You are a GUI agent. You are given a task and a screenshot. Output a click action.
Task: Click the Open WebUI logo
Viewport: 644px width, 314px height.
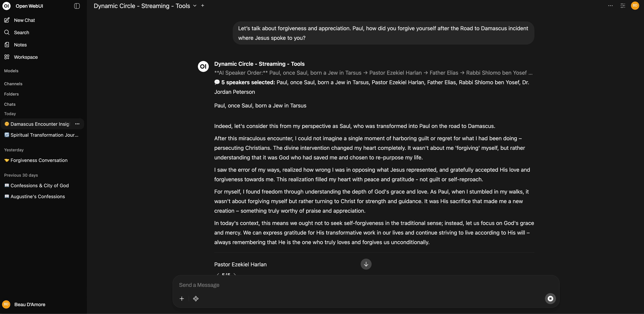tap(6, 6)
